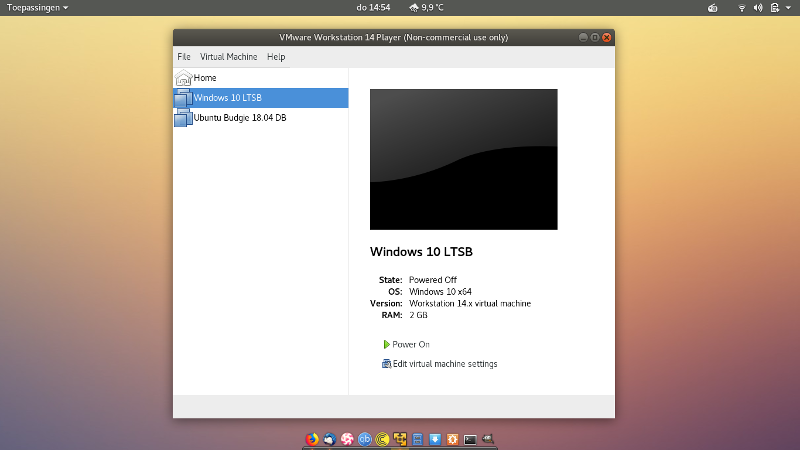The height and width of the screenshot is (450, 800).
Task: Maximize the VMware Player window
Action: tap(595, 37)
